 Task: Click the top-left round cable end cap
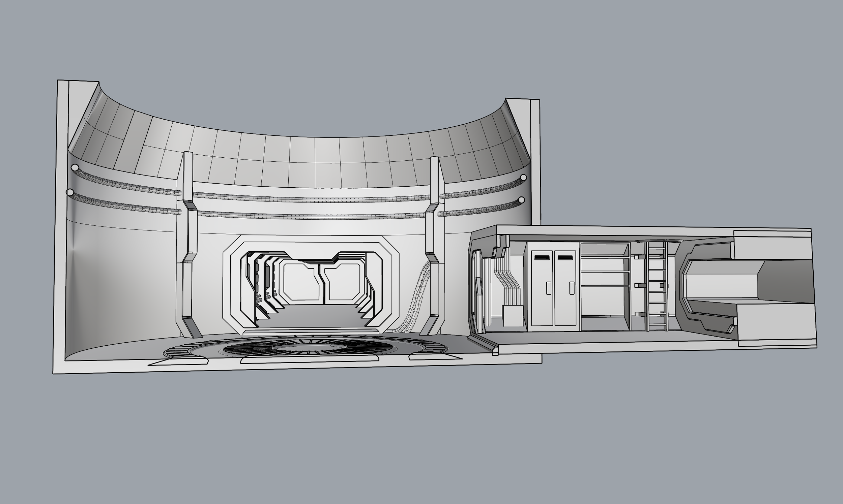[75, 167]
